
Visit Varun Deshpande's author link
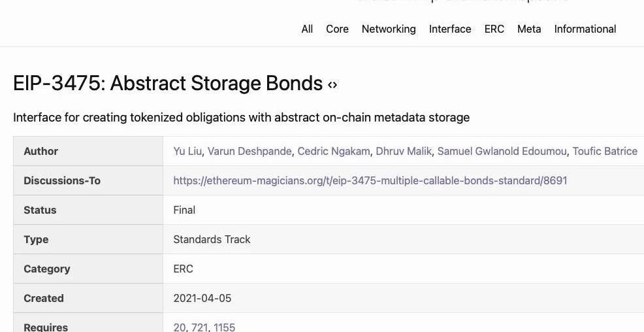pyautogui.click(x=250, y=151)
